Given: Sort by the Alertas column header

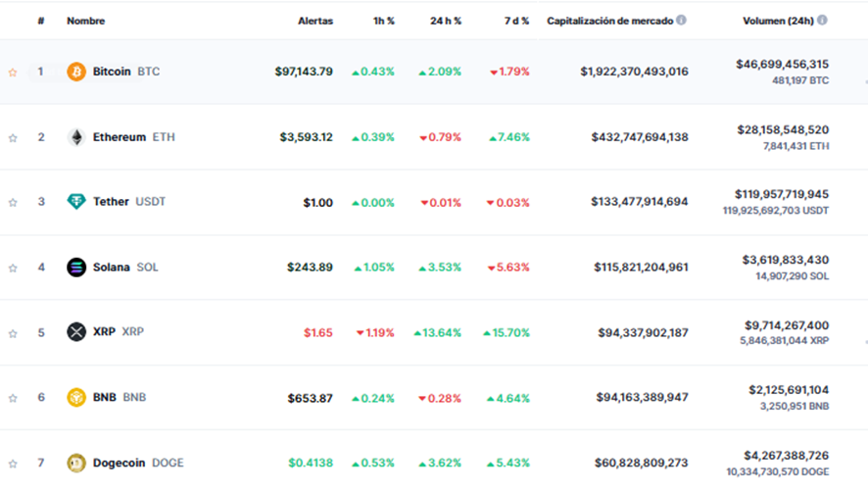Looking at the screenshot, I should [x=315, y=21].
